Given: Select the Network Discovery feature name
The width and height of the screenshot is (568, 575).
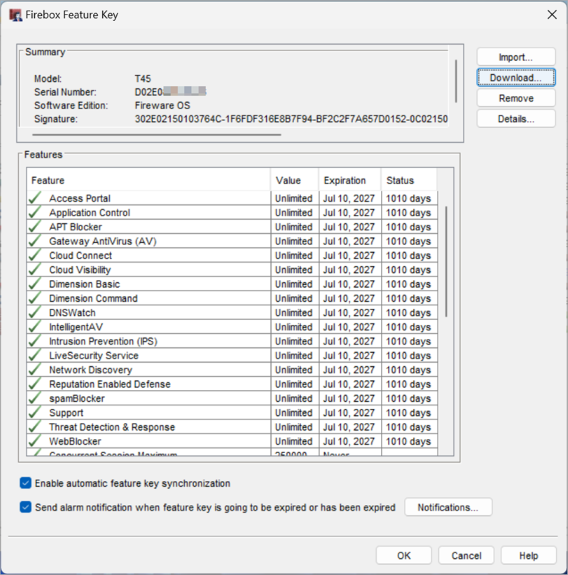Looking at the screenshot, I should 91,370.
